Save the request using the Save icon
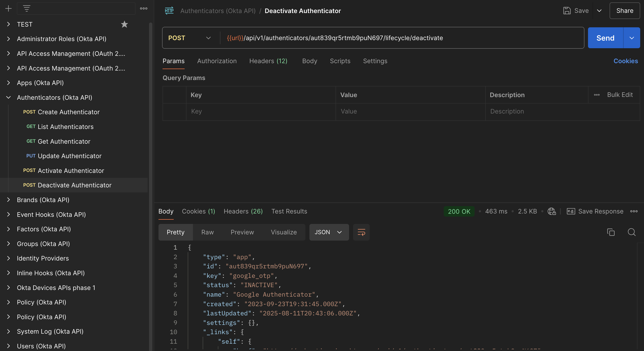644x351 pixels. 567,11
